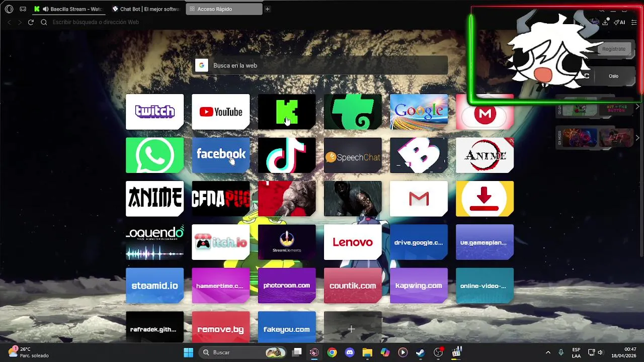Select the Acceso Rápido tab

coord(224,9)
